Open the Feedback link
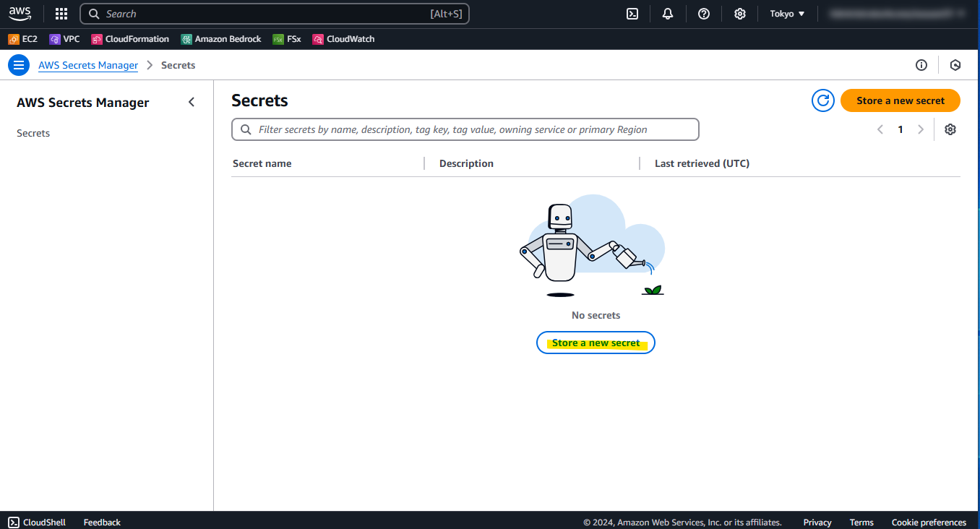The image size is (980, 529). [x=102, y=522]
